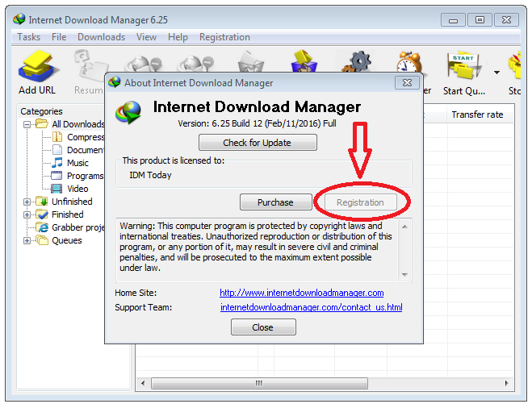Open the Downloads menu
This screenshot has height=408, width=532.
pyautogui.click(x=101, y=37)
